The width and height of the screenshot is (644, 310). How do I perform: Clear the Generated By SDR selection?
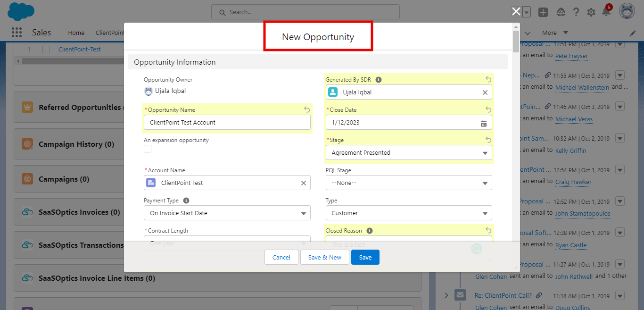tap(485, 92)
